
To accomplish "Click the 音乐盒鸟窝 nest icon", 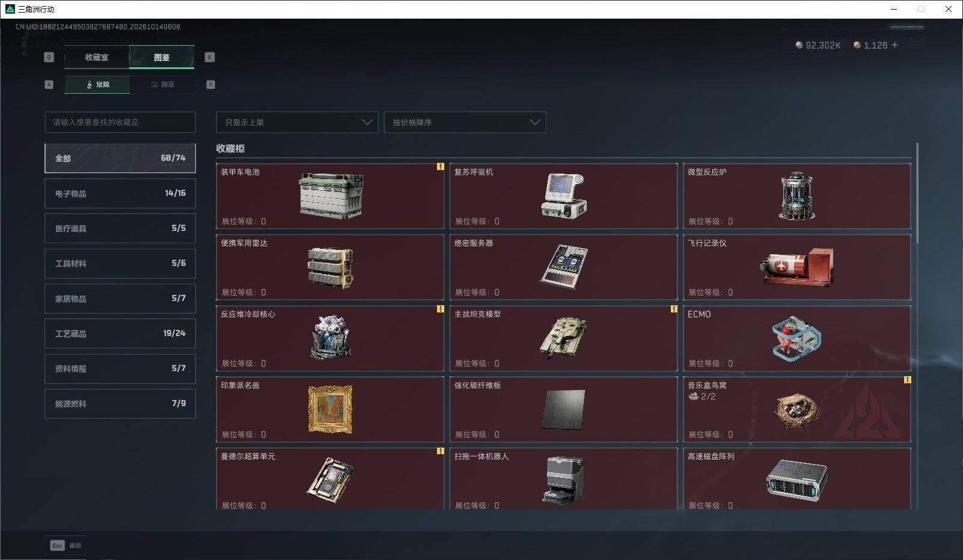I will tap(796, 411).
